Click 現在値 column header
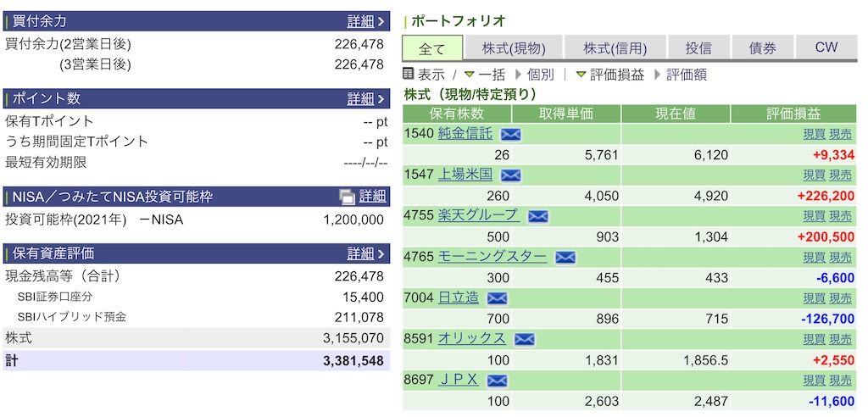868x417 pixels. [676, 114]
